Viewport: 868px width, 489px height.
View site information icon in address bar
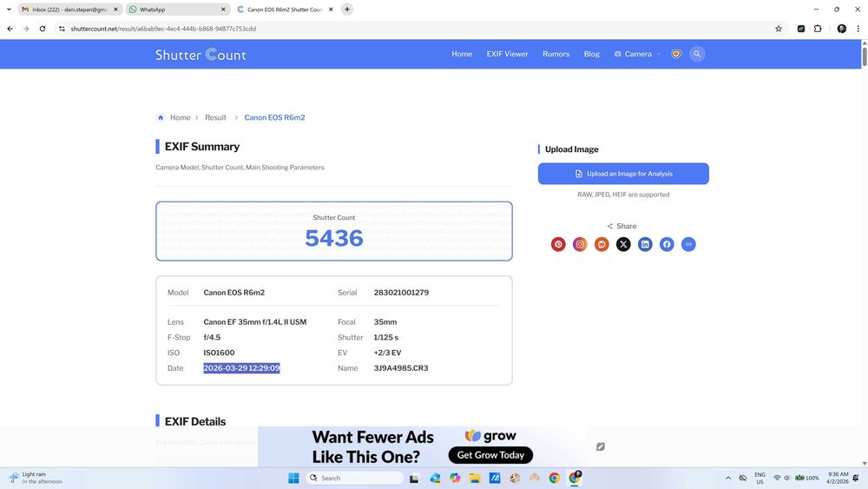coord(62,29)
